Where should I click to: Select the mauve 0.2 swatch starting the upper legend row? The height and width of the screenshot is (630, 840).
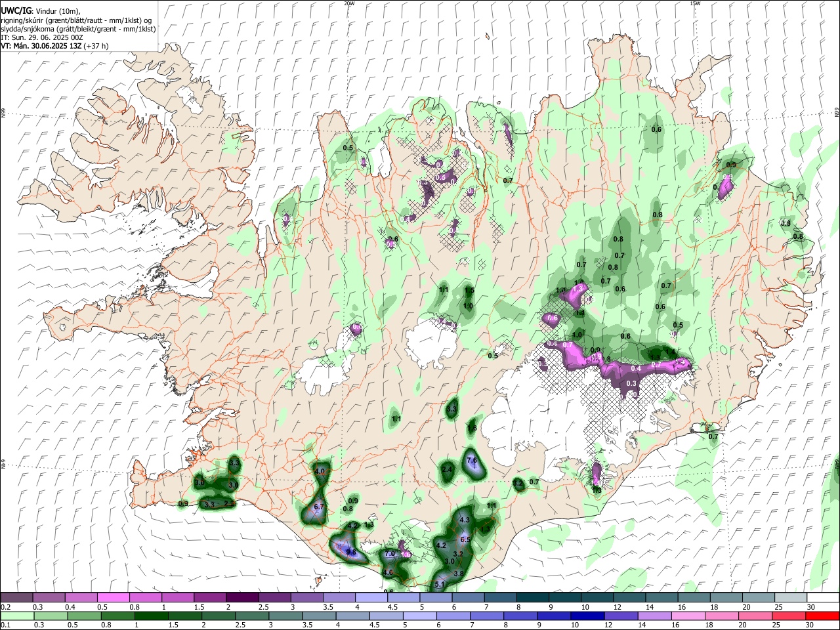[16, 598]
